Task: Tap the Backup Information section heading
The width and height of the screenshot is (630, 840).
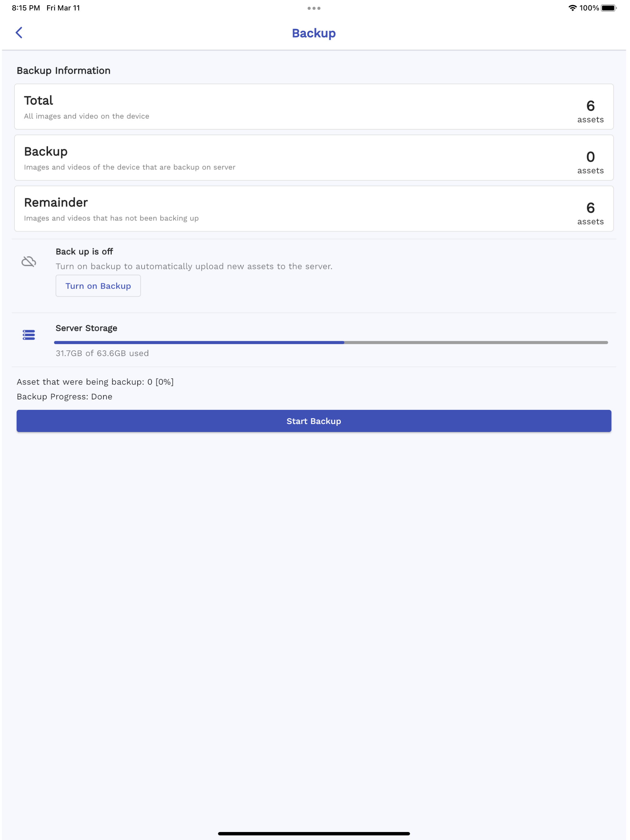Action: point(63,70)
